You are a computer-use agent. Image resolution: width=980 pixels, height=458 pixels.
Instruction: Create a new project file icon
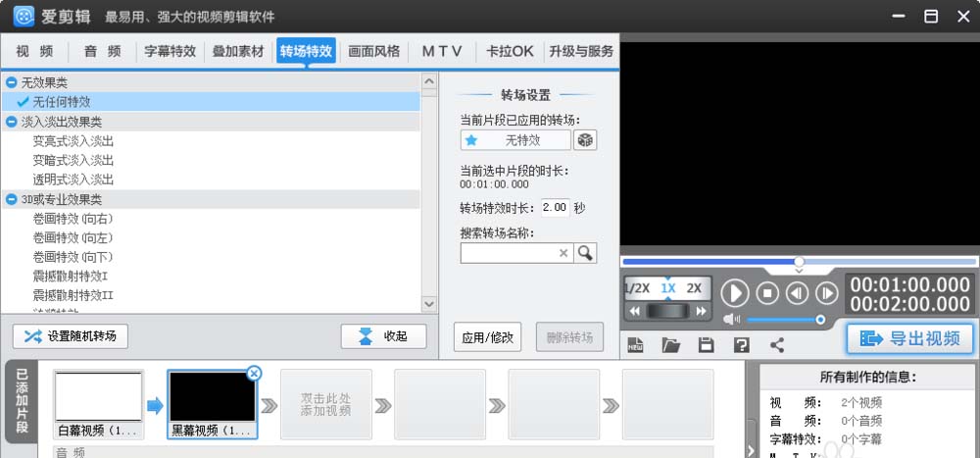(636, 345)
